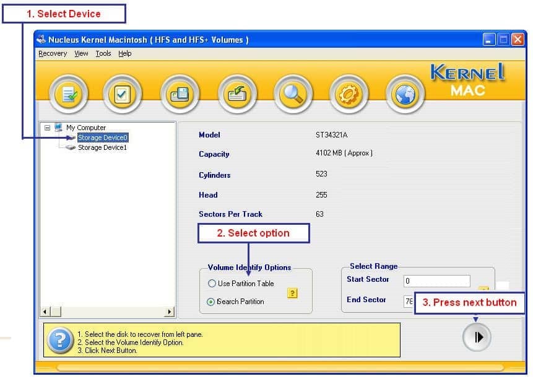Click the Start Sector input field
Viewport: 533px width, 392px height.
click(x=437, y=281)
